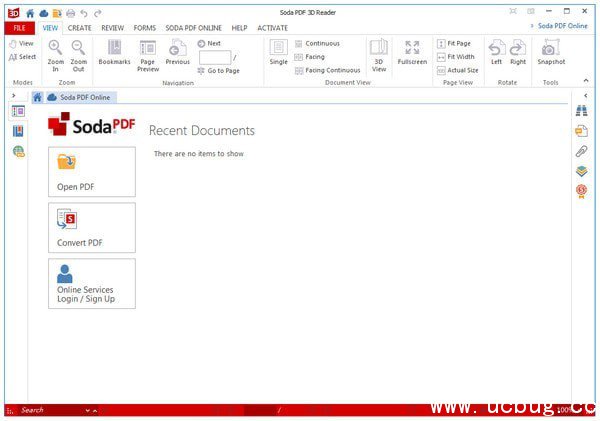
Task: Select Continuous document view
Action: point(317,44)
